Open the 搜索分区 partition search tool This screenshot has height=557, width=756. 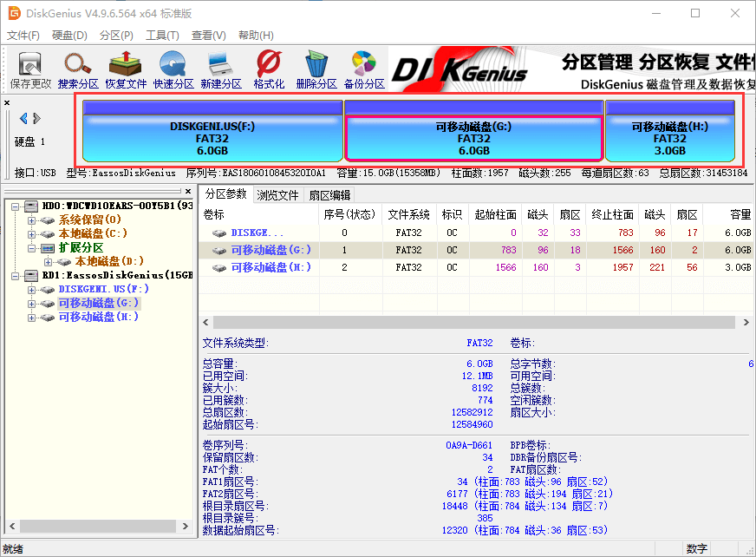pyautogui.click(x=78, y=69)
